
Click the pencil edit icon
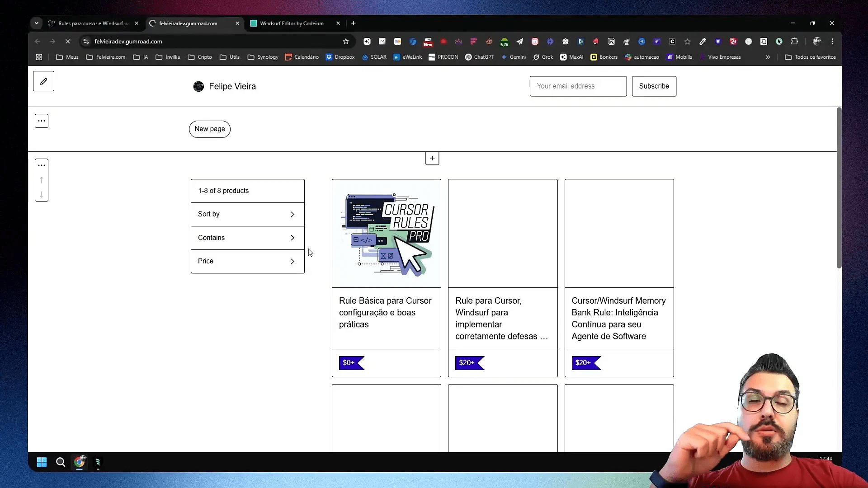coord(43,81)
